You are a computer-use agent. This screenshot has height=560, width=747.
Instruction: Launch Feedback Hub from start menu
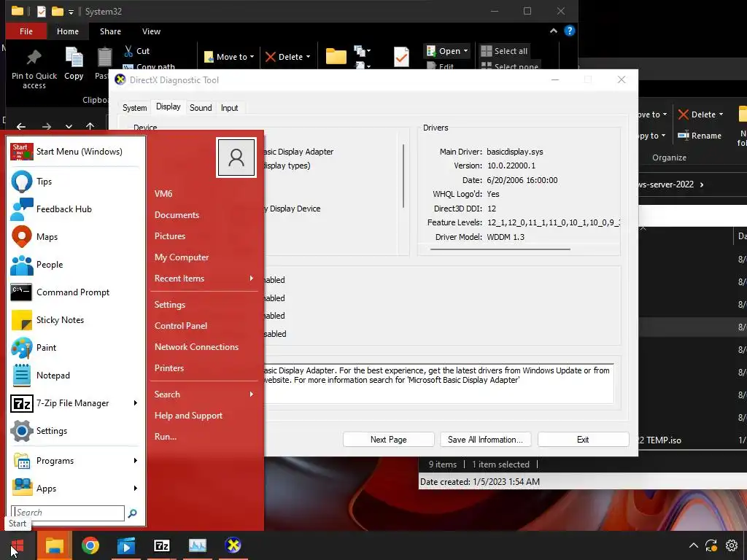[75, 209]
